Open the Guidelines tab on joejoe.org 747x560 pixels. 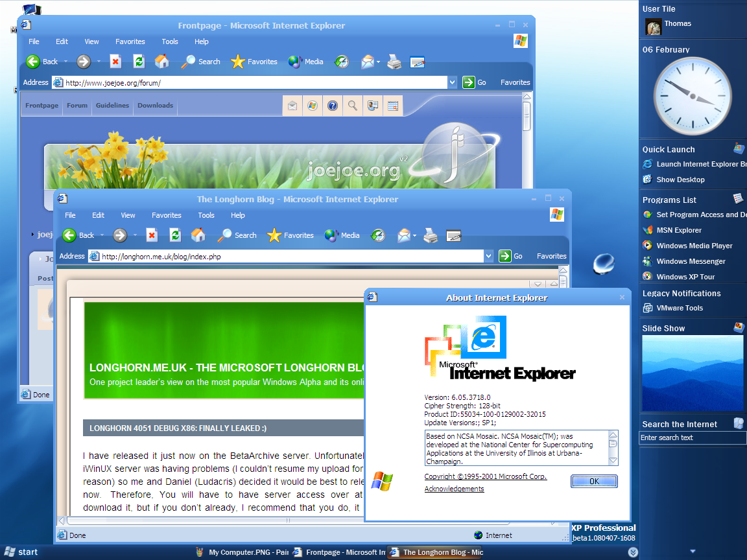(x=112, y=105)
